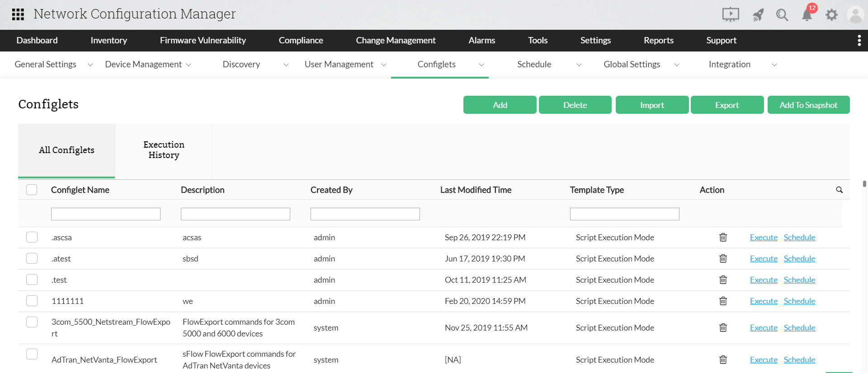The width and height of the screenshot is (868, 373).
Task: Click the Created By filter field
Action: tap(365, 214)
